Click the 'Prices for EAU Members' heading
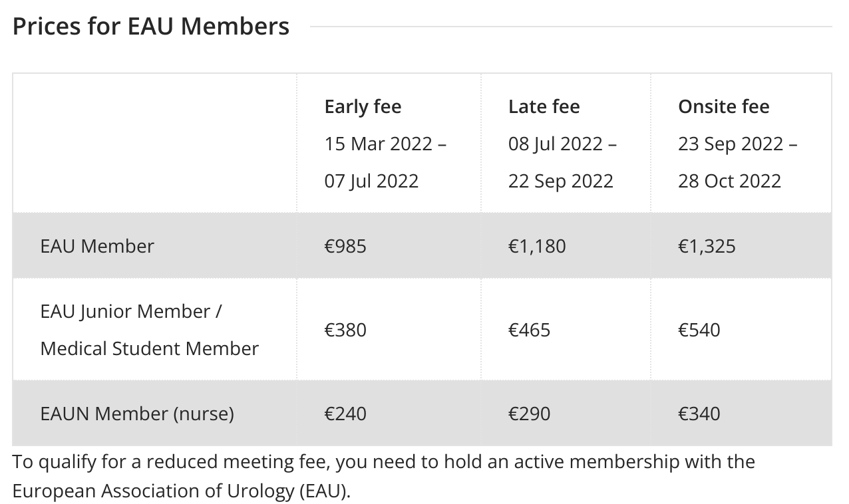 pos(151,27)
